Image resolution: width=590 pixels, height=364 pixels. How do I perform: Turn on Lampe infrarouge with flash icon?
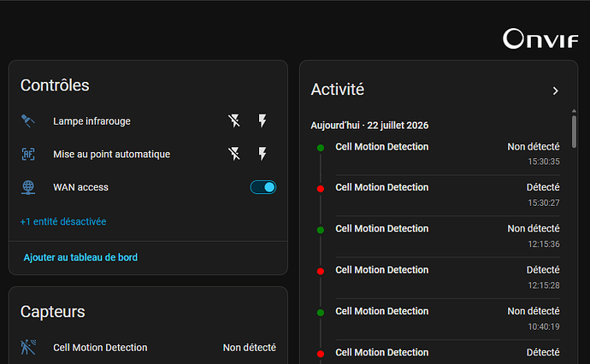pos(263,121)
